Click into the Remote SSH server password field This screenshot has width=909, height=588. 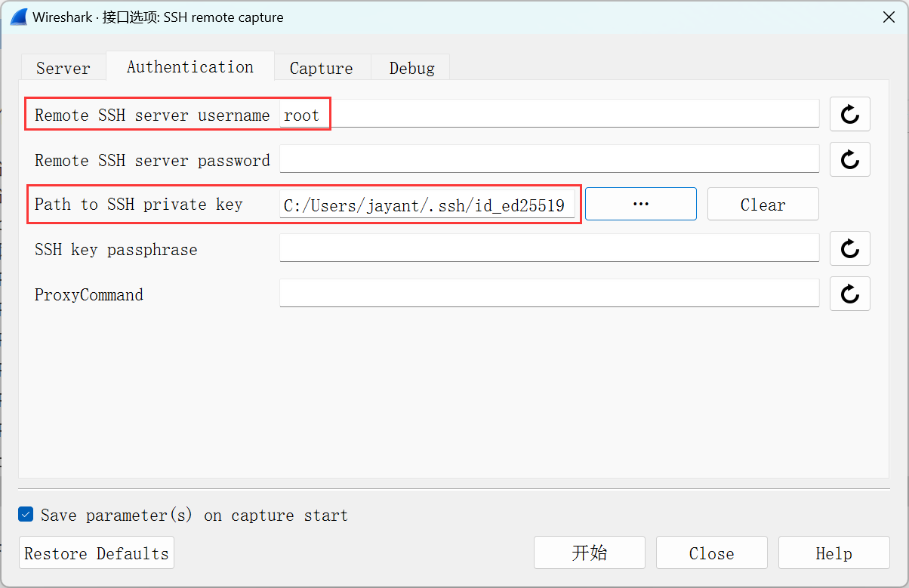tap(549, 159)
